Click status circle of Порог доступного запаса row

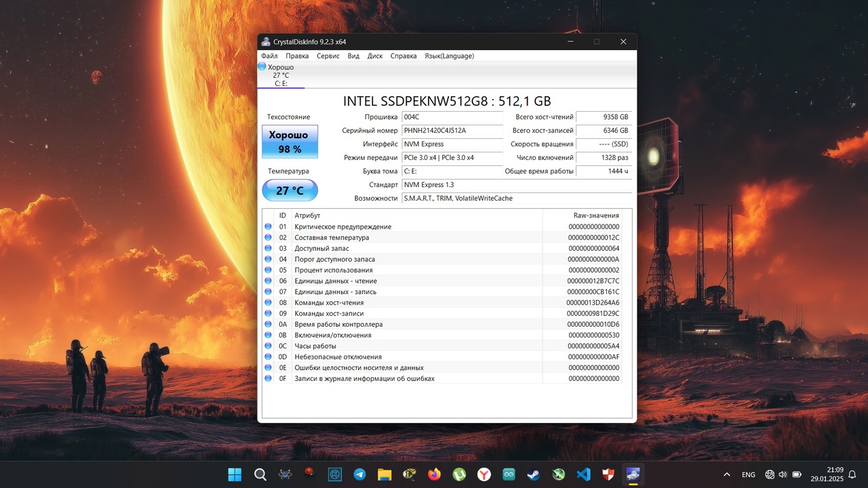click(268, 259)
